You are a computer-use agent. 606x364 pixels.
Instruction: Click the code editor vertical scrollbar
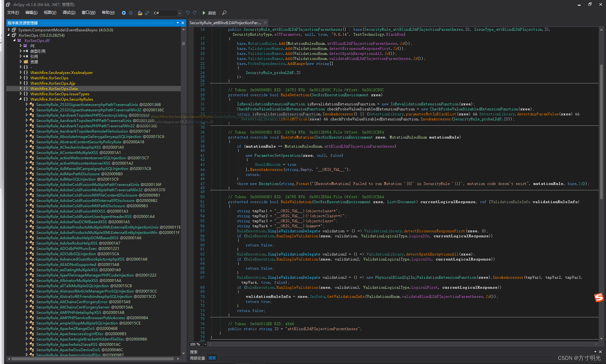601,132
